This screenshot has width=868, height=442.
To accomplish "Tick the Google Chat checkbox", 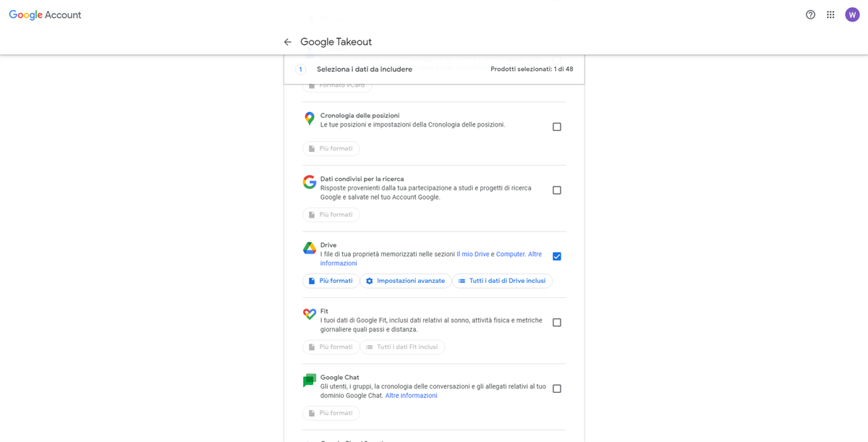I will pos(557,388).
